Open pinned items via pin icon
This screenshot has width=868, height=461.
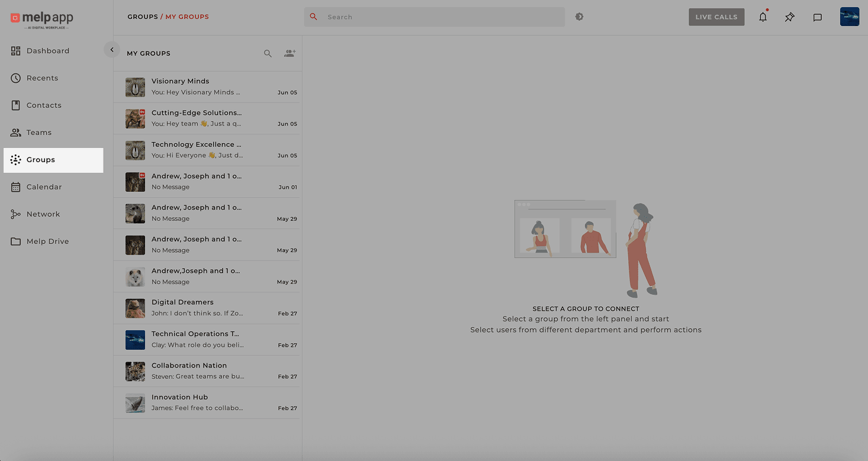point(790,17)
